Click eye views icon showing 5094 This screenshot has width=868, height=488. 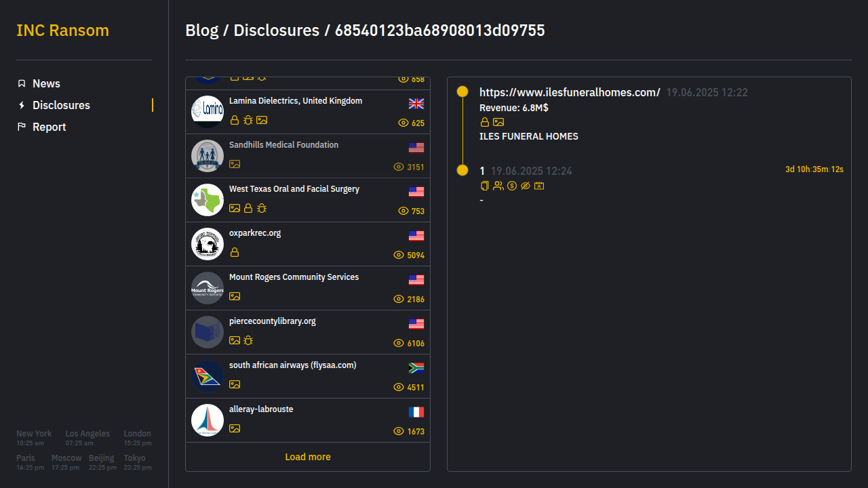399,256
